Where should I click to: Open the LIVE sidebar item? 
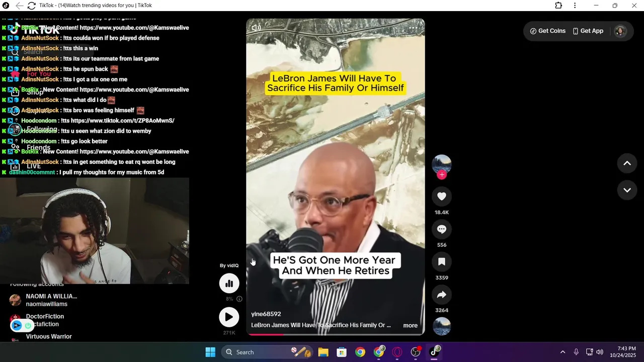26,166
